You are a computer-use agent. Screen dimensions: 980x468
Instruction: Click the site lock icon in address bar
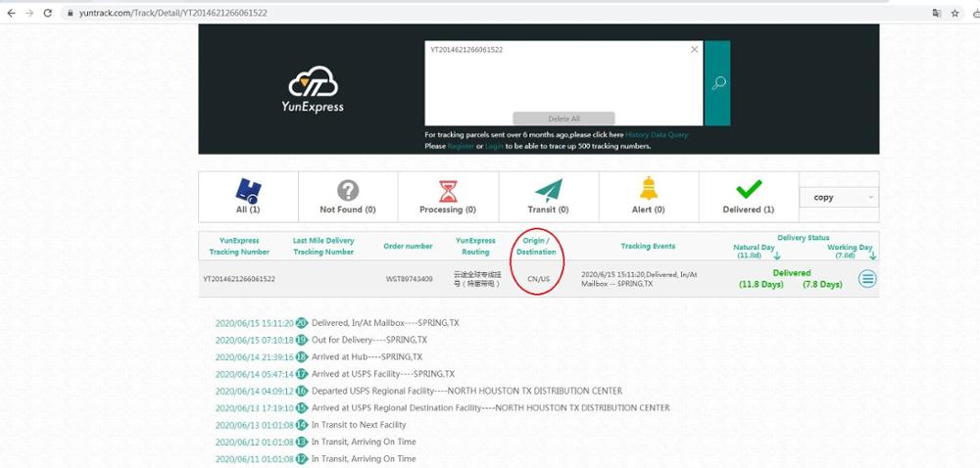click(x=70, y=13)
